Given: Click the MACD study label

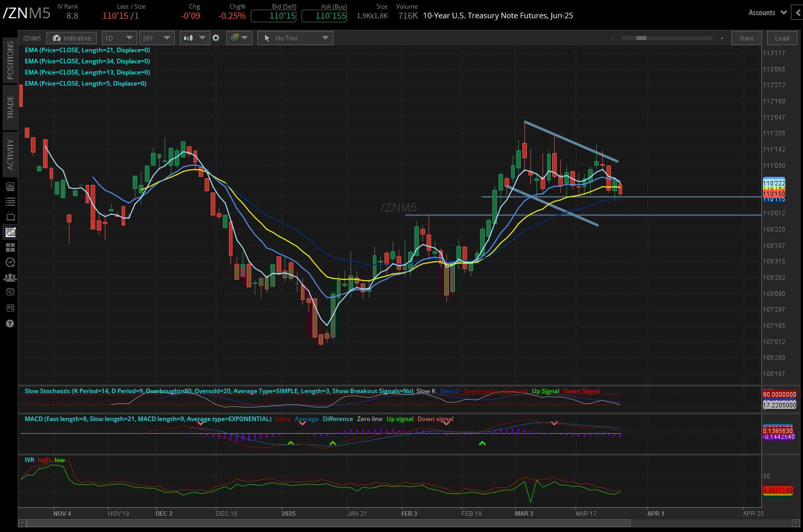Looking at the screenshot, I should (x=148, y=419).
